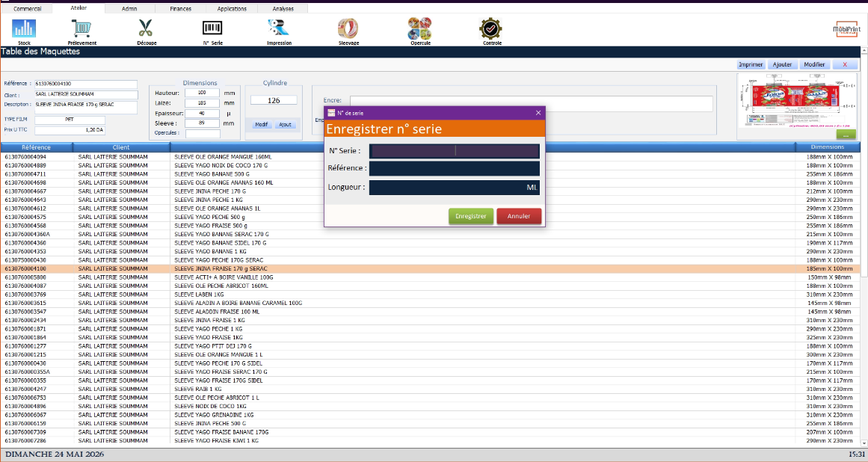The height and width of the screenshot is (462, 868).
Task: Click the Encre input field
Action: tap(531, 103)
